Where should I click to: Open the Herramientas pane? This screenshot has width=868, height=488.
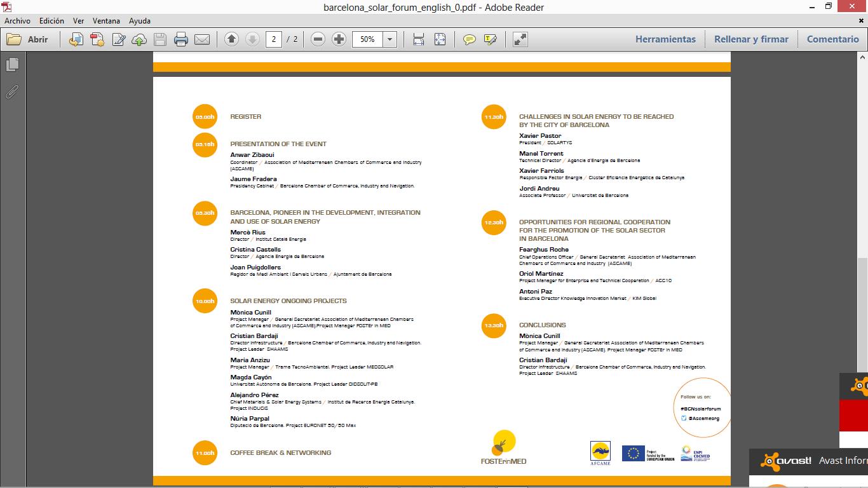click(x=665, y=39)
